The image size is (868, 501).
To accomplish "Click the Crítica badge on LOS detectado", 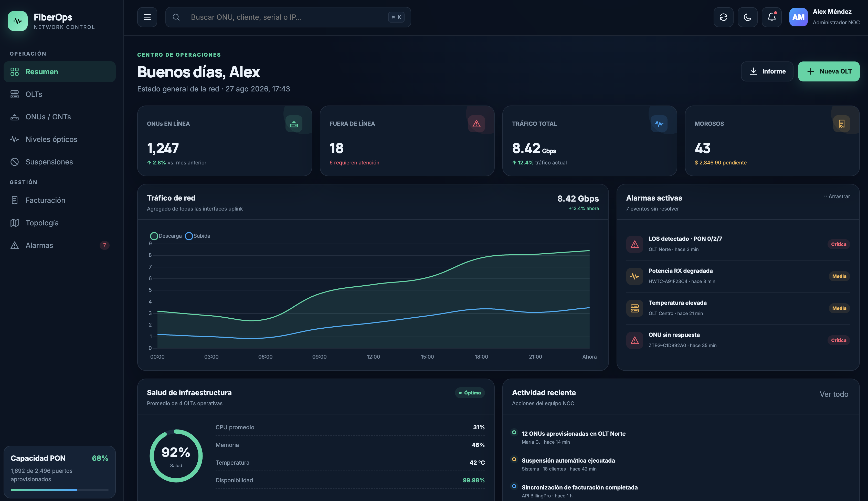I will click(x=839, y=244).
